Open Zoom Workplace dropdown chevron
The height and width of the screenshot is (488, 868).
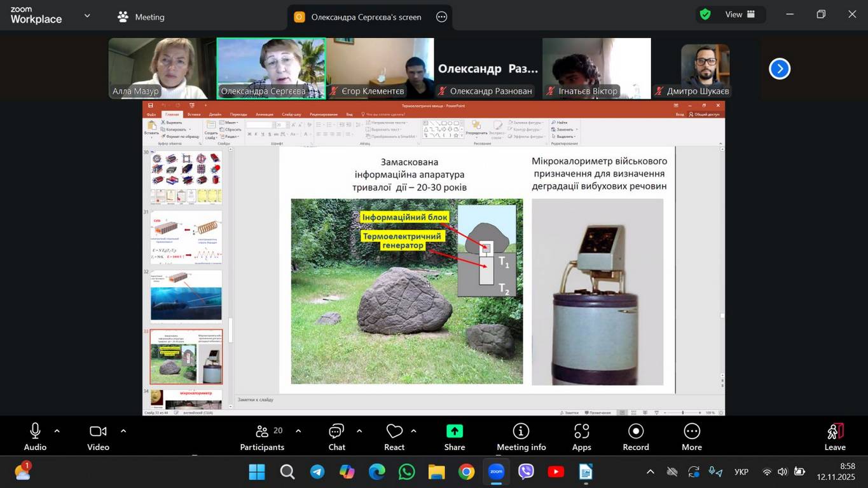click(87, 15)
